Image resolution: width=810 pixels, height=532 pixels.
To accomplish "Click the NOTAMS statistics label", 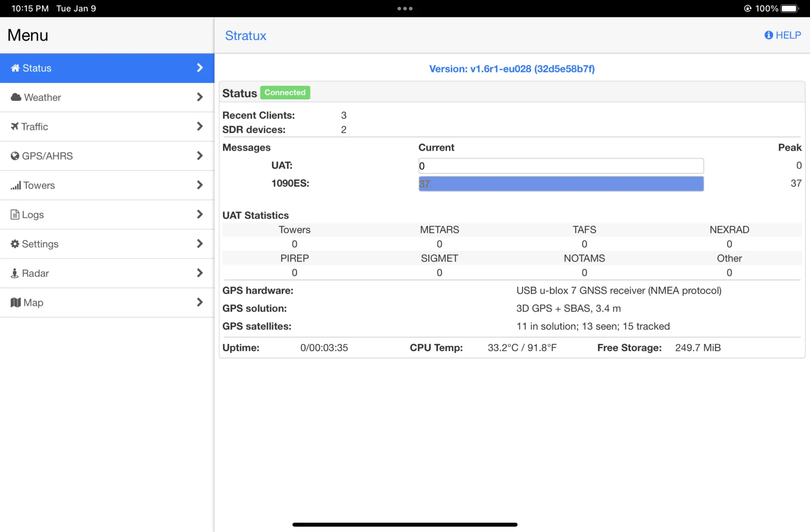I will click(x=584, y=258).
